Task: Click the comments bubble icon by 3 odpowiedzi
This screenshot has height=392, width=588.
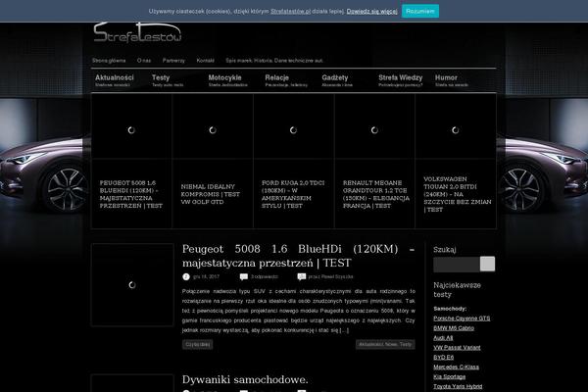Action: click(x=244, y=276)
